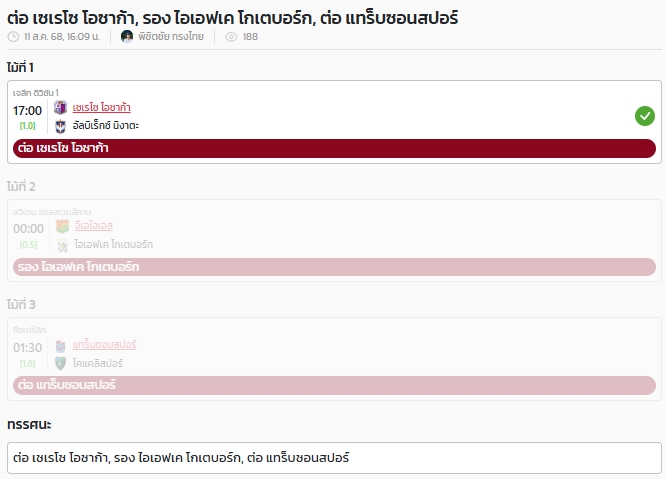Click the ไม้ที่ 2 section heading
The width and height of the screenshot is (665, 479).
coord(21,187)
